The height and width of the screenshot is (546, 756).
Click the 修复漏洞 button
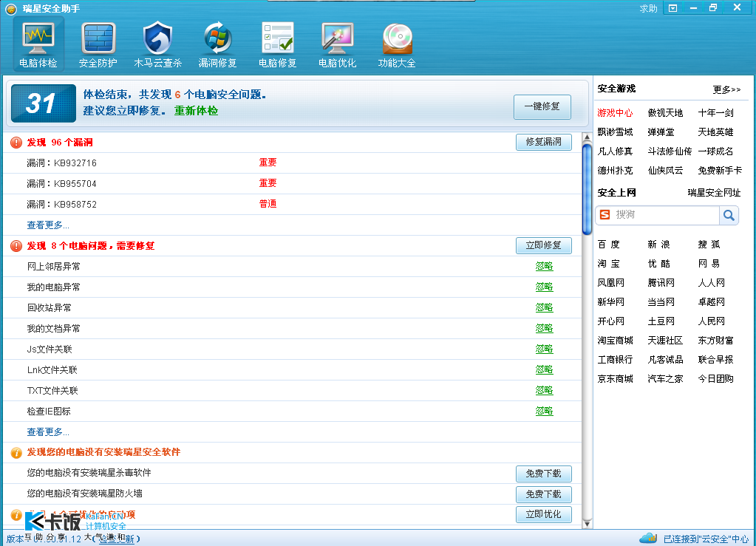click(543, 142)
